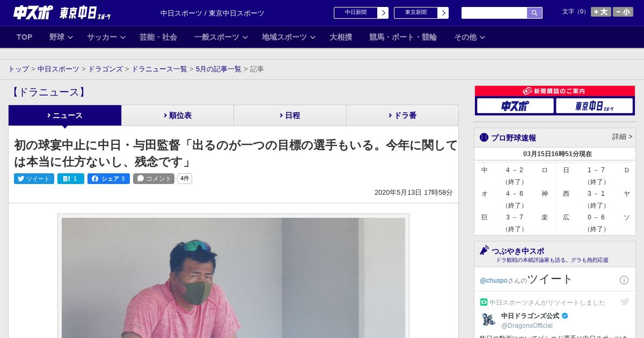Click the baseball icon beside プロ野球速報
This screenshot has width=644, height=338.
(x=484, y=137)
